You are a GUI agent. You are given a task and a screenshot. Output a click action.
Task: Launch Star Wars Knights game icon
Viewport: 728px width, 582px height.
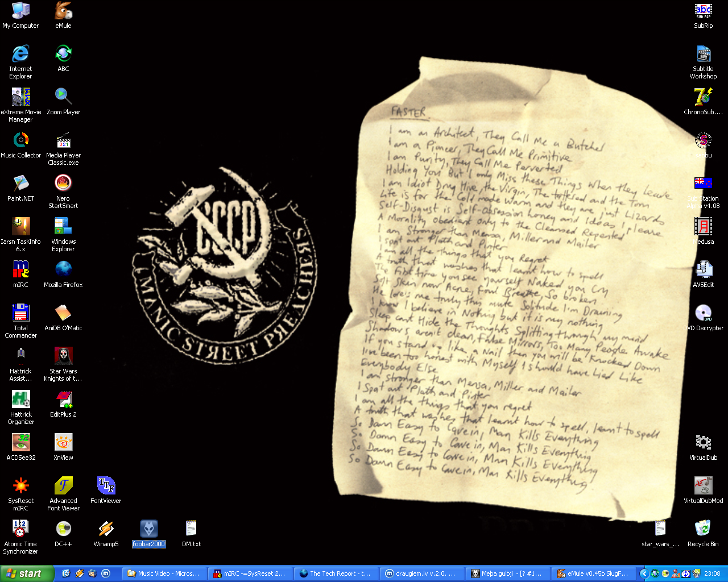[63, 364]
